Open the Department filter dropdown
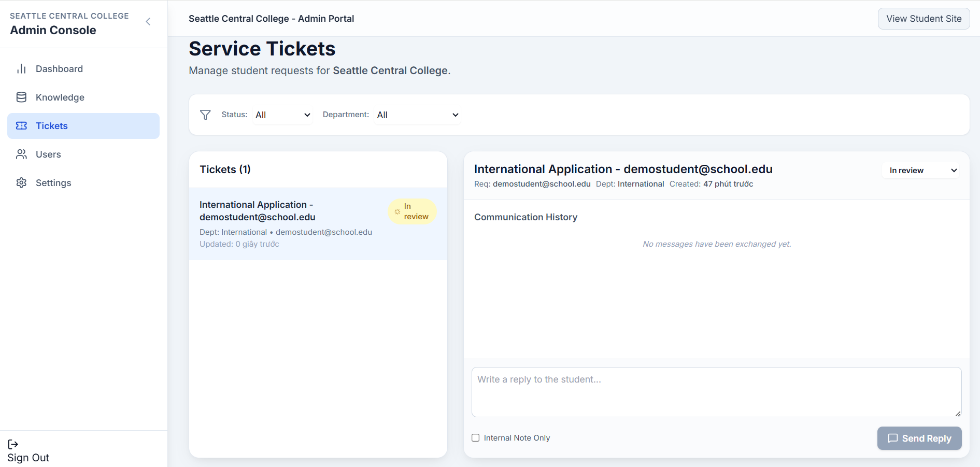This screenshot has width=980, height=467. [x=418, y=115]
